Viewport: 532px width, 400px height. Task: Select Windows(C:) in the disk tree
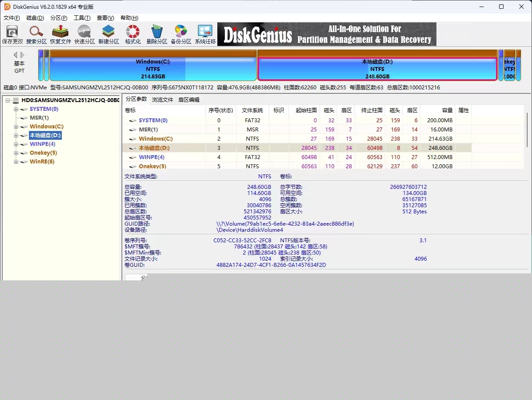[x=46, y=127]
